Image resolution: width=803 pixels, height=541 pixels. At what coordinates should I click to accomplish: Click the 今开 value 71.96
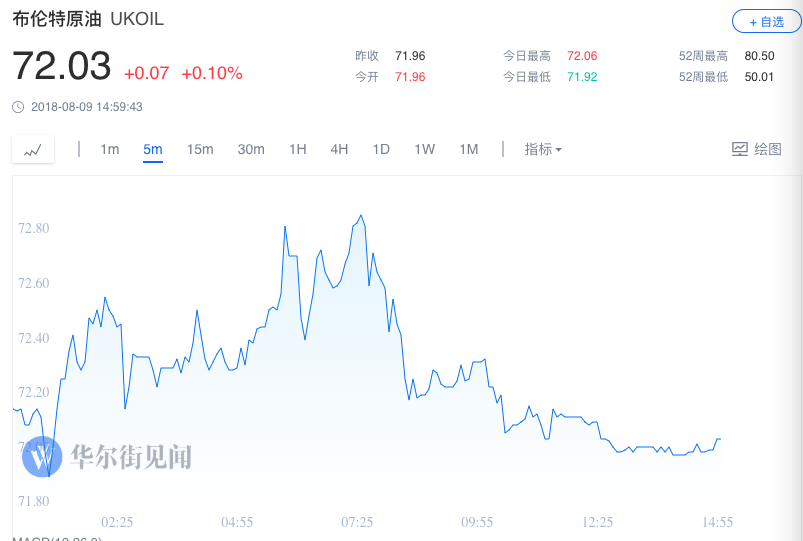pyautogui.click(x=410, y=77)
